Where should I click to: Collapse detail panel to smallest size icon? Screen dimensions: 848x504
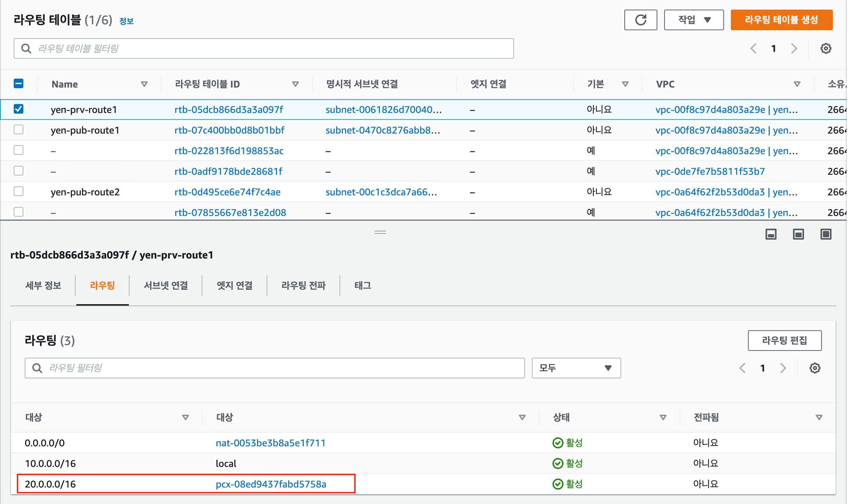click(x=771, y=234)
